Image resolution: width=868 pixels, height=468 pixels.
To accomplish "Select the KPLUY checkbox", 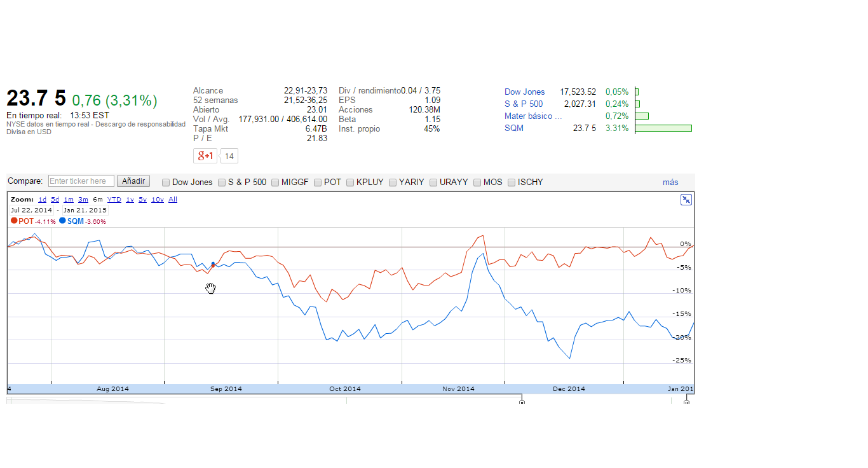I will click(x=350, y=182).
